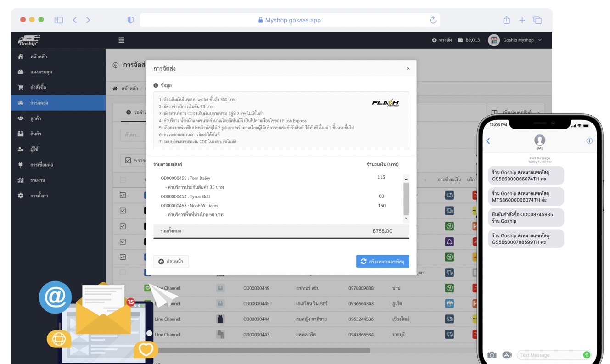Click the Safari share icon

tap(506, 20)
